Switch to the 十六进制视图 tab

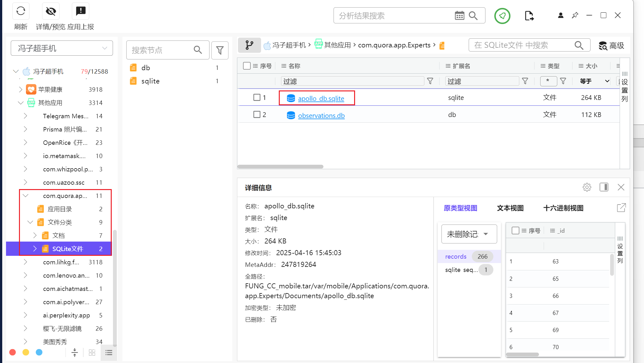563,208
